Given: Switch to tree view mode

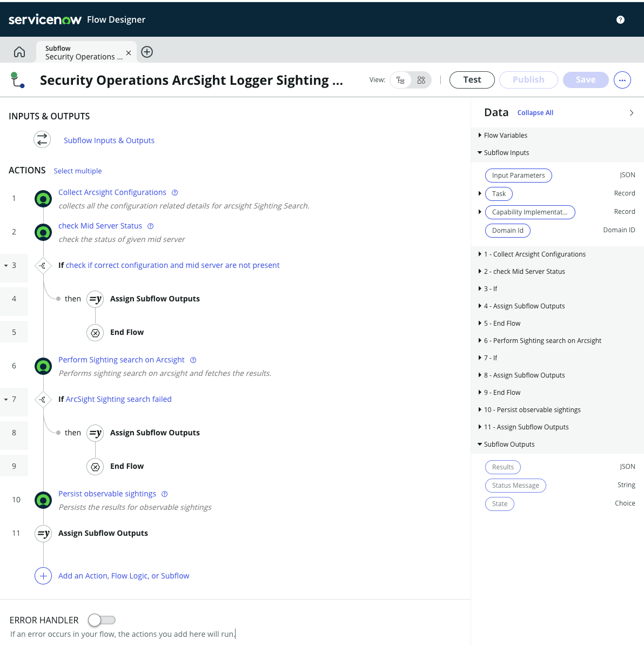Looking at the screenshot, I should (400, 80).
